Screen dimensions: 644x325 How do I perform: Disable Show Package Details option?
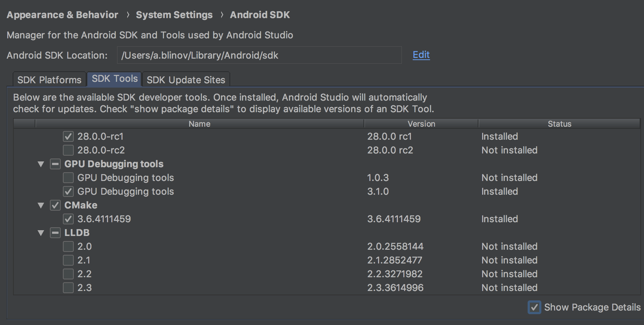point(534,307)
